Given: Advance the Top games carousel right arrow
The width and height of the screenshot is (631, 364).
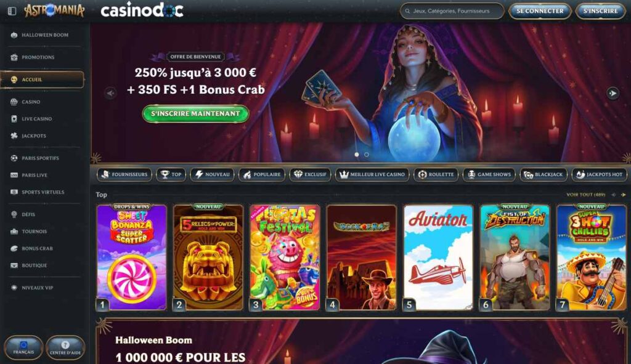Looking at the screenshot, I should (624, 195).
